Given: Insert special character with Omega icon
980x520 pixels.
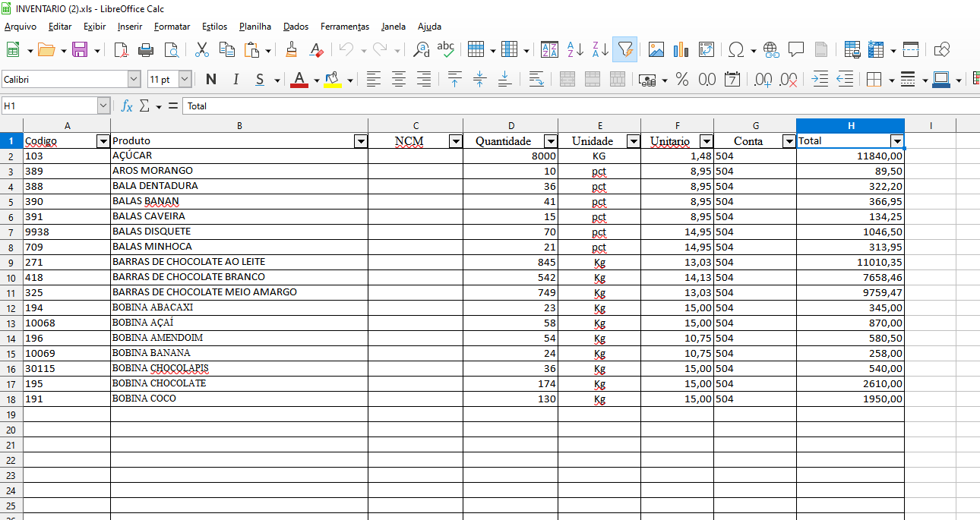Looking at the screenshot, I should click(735, 50).
